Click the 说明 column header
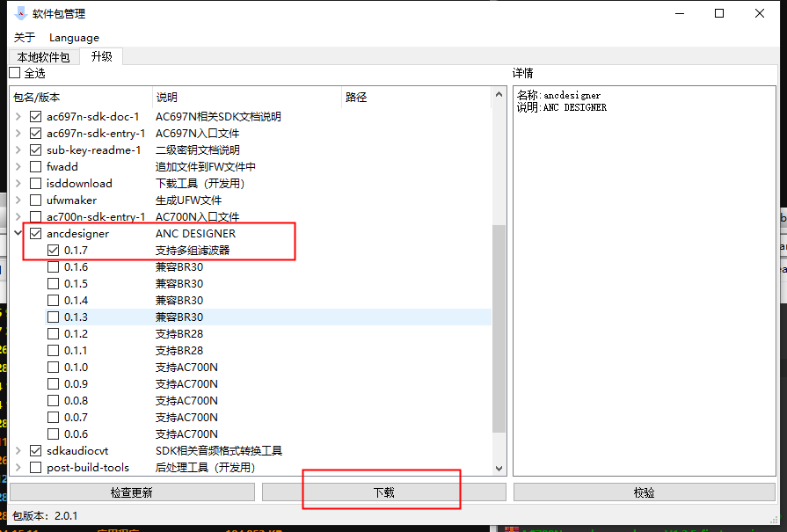 pyautogui.click(x=247, y=98)
